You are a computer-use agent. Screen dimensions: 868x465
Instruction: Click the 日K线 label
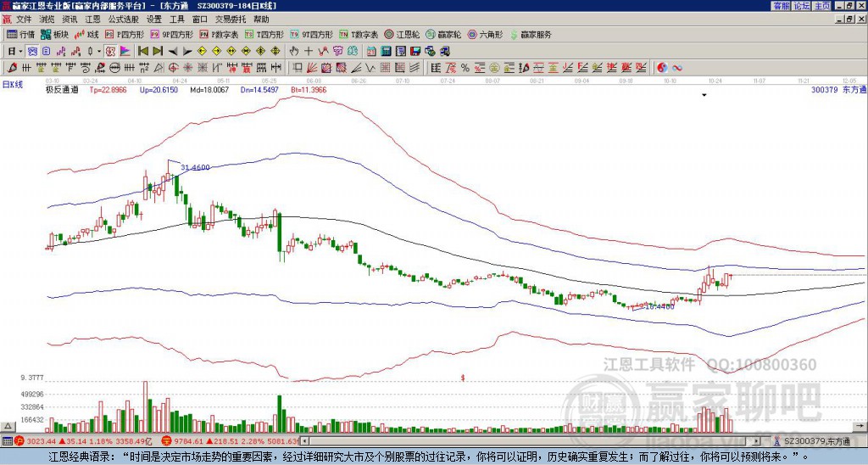12,84
